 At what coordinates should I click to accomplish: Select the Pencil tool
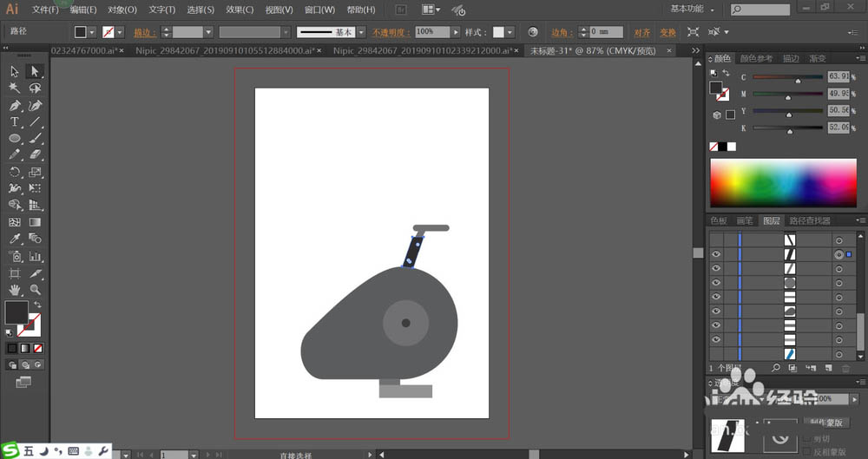(15, 155)
